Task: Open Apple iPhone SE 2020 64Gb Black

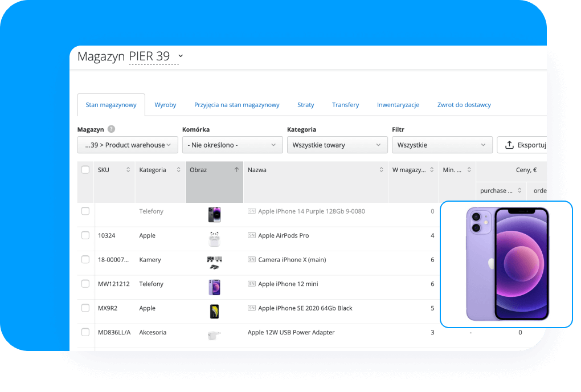Action: [x=305, y=308]
